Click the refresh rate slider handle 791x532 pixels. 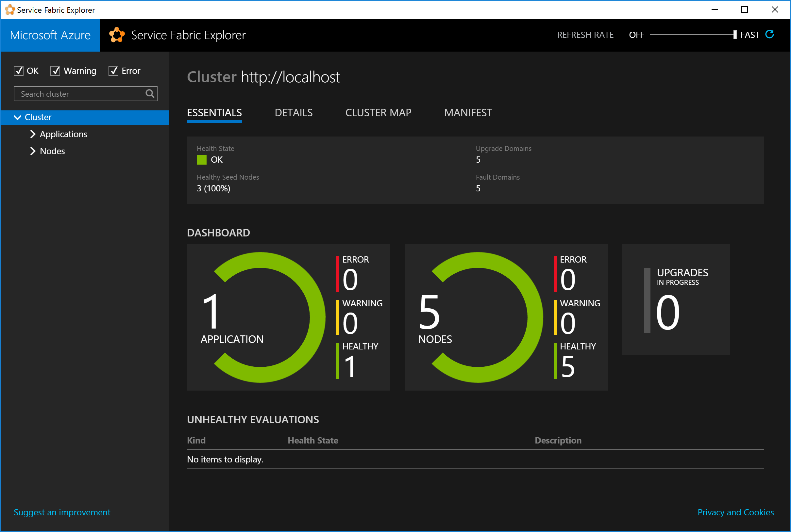coord(735,35)
